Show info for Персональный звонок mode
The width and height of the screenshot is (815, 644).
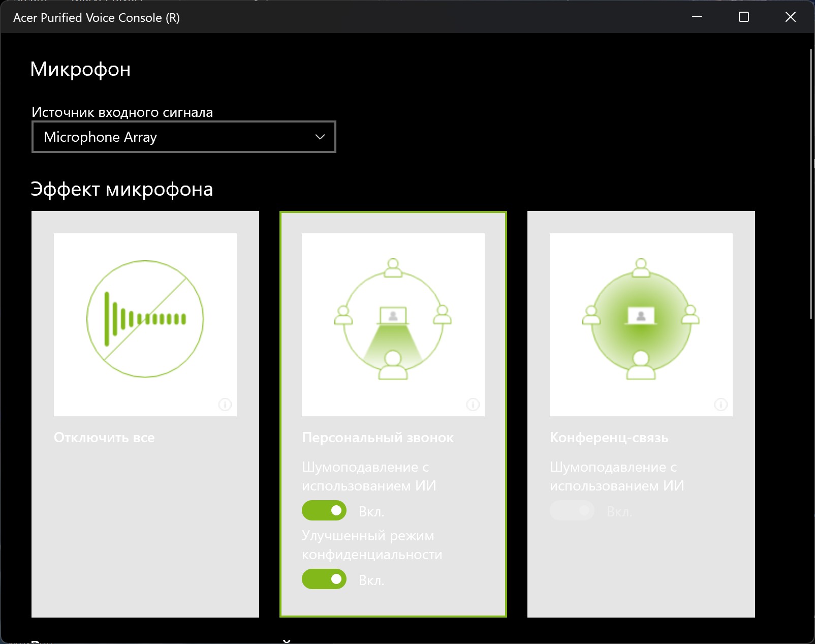473,405
